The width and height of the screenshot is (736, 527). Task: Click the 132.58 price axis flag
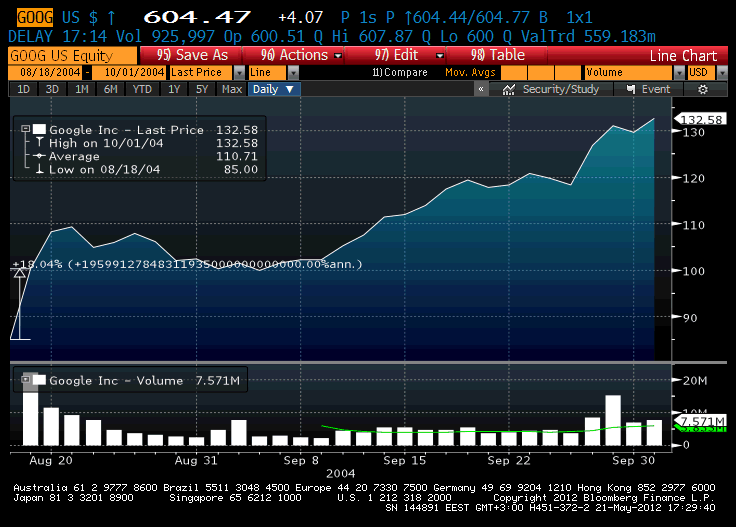coord(700,120)
